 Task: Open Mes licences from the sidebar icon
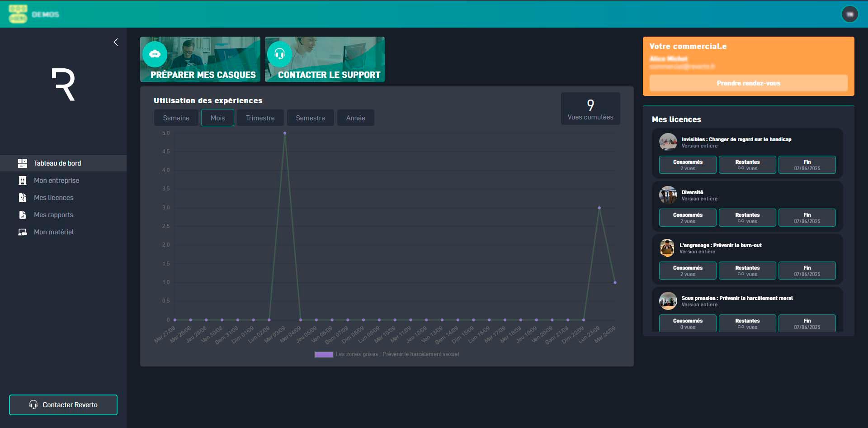pyautogui.click(x=22, y=197)
